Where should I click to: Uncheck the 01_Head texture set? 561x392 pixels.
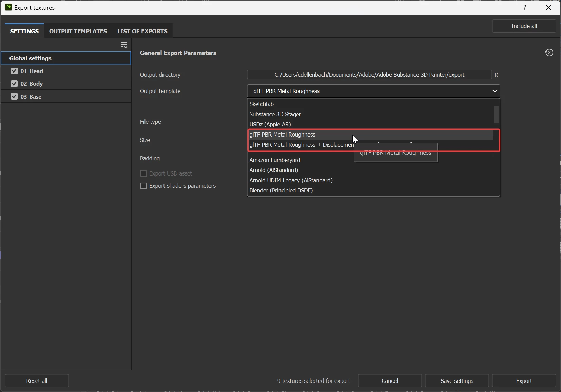tap(14, 71)
